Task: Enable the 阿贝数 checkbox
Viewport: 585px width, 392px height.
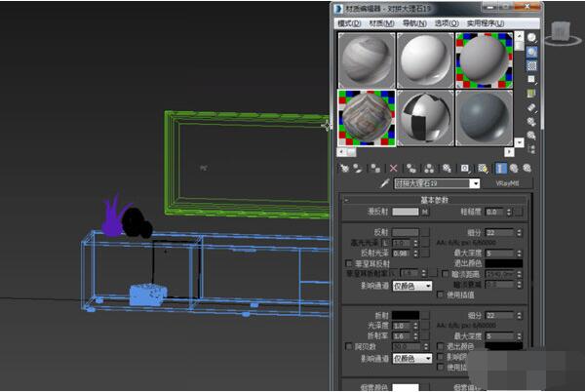Action: point(349,346)
